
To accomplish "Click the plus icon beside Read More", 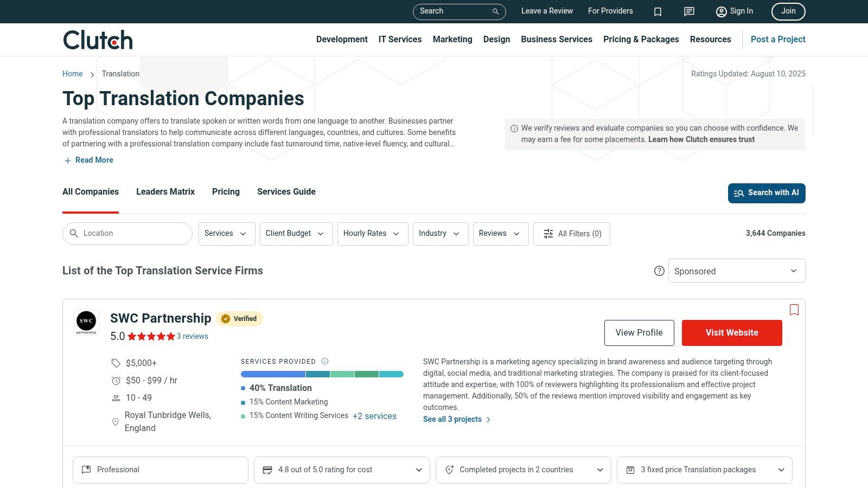I will click(x=68, y=160).
